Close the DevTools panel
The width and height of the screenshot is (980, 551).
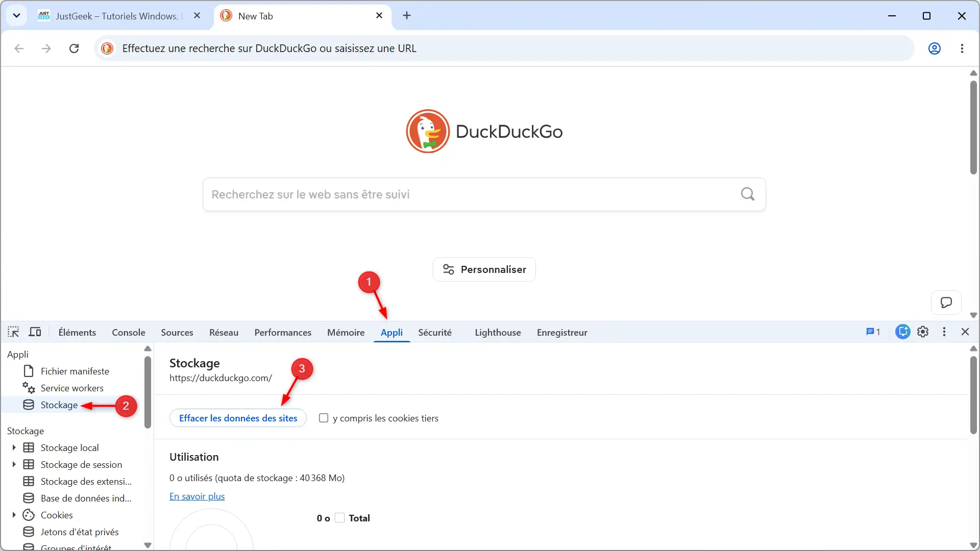965,332
